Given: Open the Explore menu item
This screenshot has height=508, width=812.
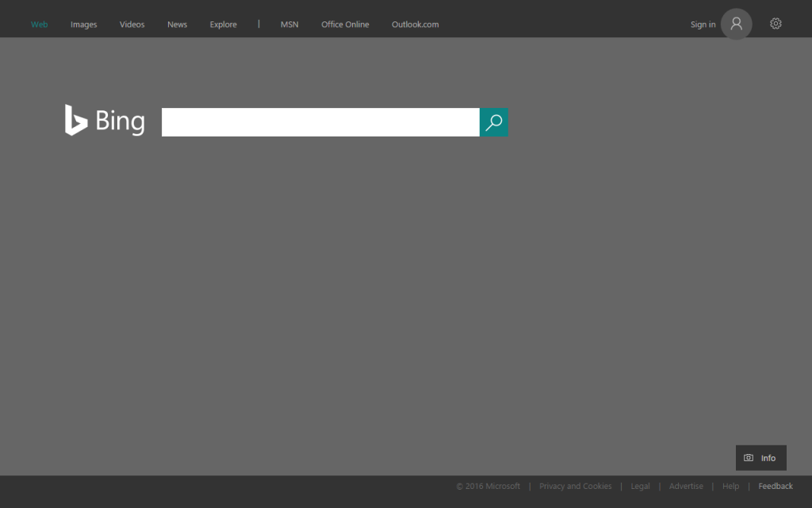Looking at the screenshot, I should [223, 25].
